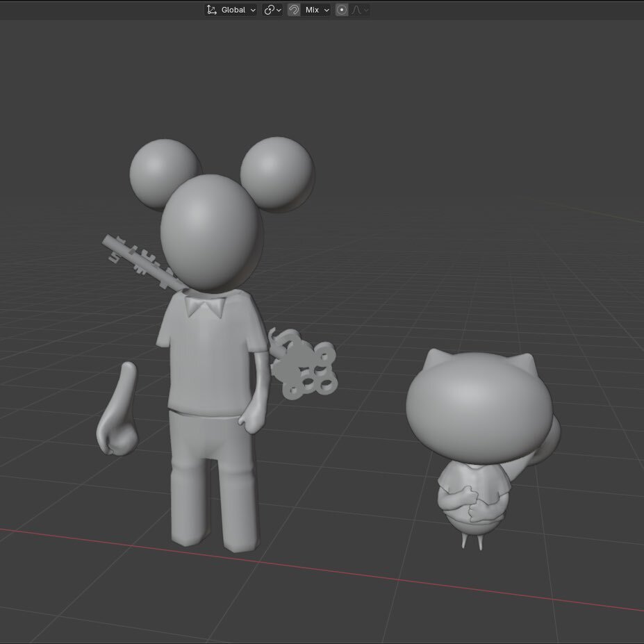This screenshot has height=644, width=644.
Task: Select the detached arm mesh beside the mouse
Action: point(118,411)
